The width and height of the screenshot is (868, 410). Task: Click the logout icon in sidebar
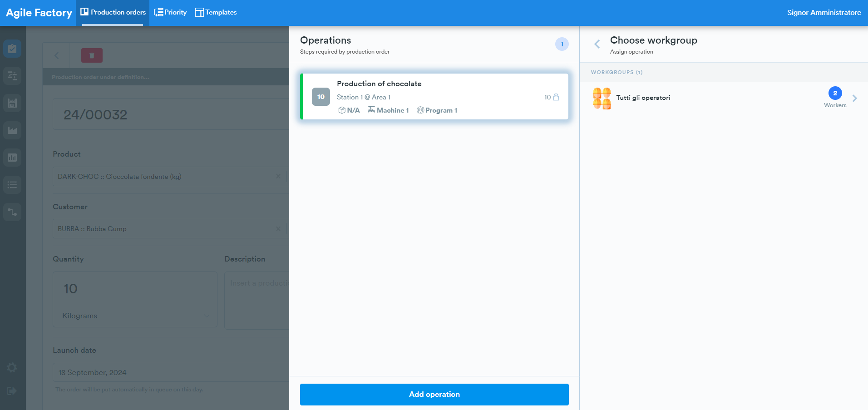tap(12, 391)
